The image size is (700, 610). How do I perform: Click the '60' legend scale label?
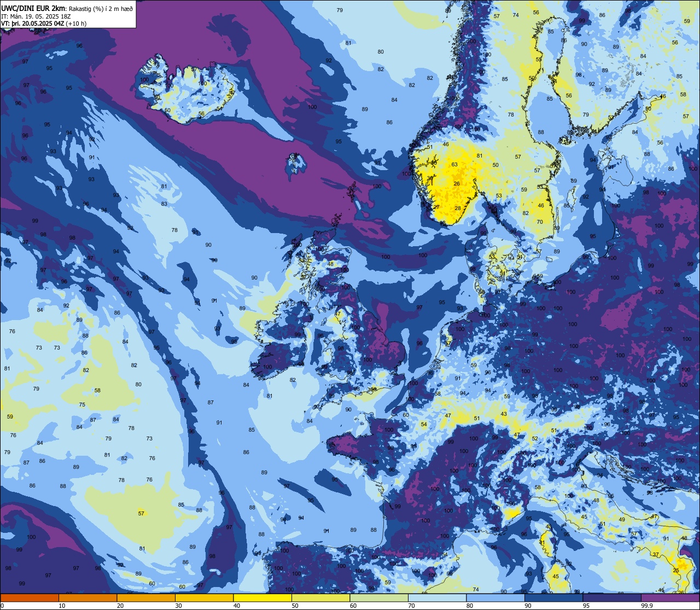[353, 606]
